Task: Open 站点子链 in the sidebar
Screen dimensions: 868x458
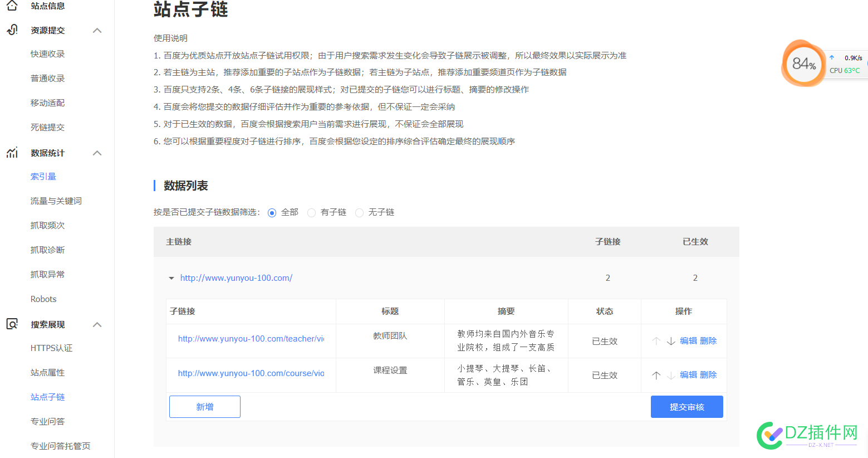Action: (48, 397)
